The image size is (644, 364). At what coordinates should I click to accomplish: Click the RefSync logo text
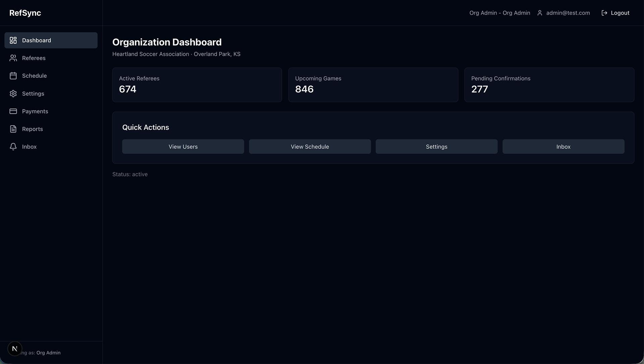coord(25,13)
